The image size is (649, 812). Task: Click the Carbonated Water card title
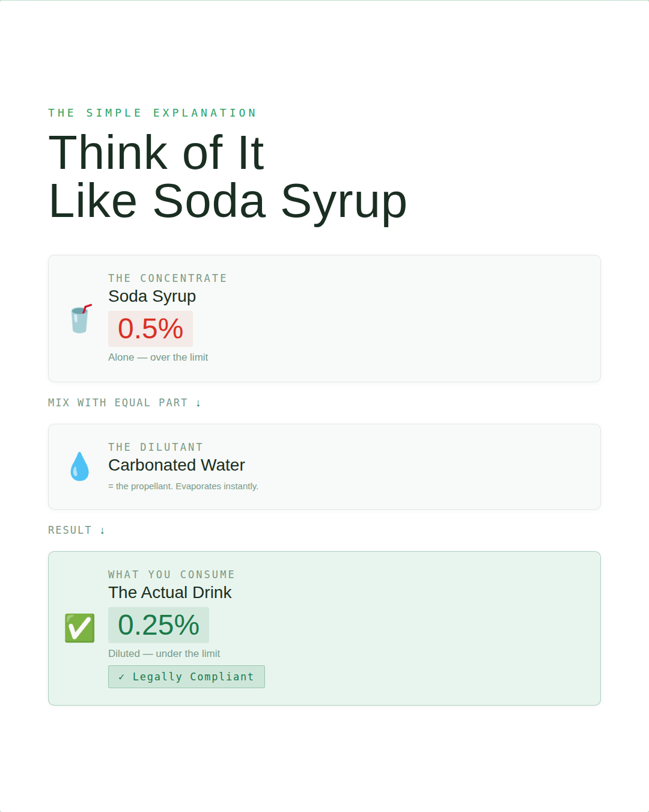pyautogui.click(x=177, y=465)
